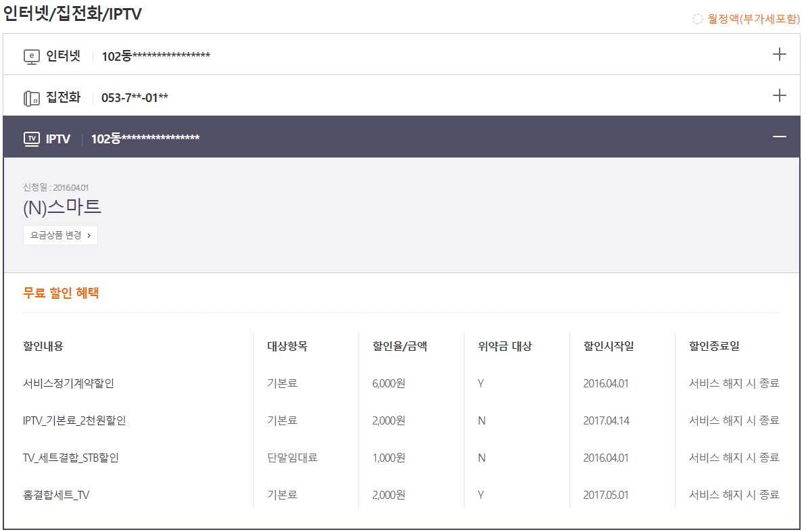
Task: Click the 할인시작일 column header
Action: click(x=609, y=346)
